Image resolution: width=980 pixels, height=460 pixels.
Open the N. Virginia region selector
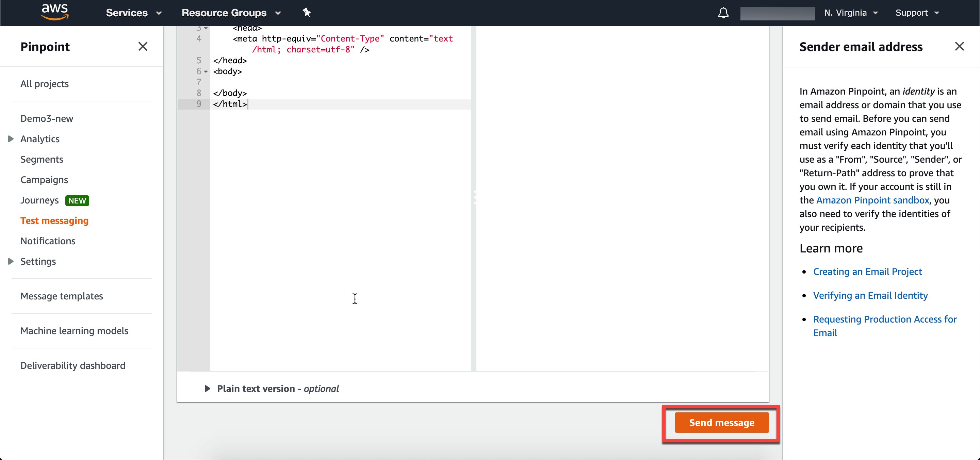(851, 13)
